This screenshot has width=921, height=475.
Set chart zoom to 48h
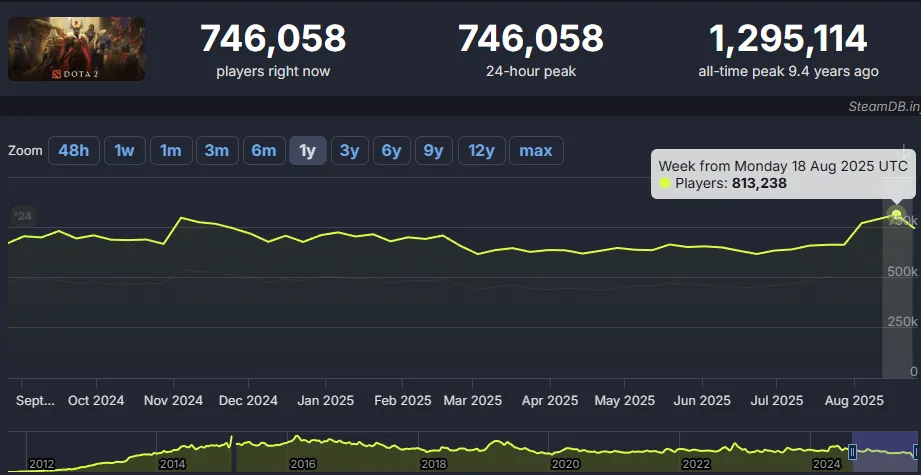(73, 151)
